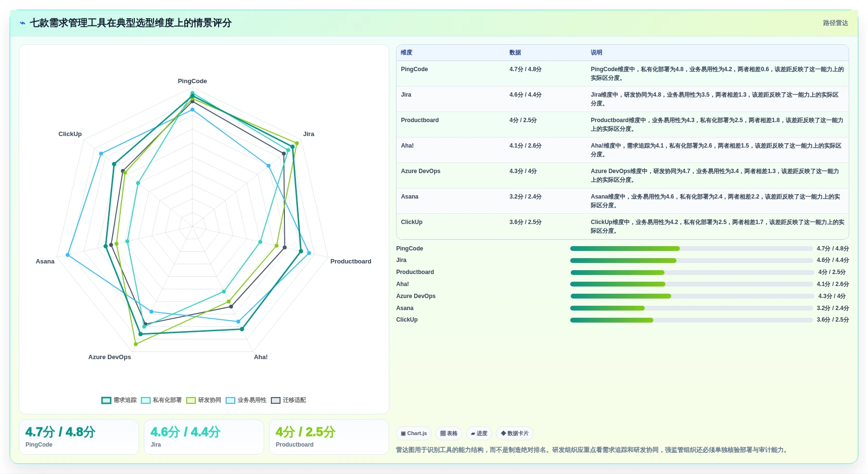Viewport: 868px width, 474px height.
Task: Click the 业务易用性 data point on Asana axis
Action: pos(68,255)
